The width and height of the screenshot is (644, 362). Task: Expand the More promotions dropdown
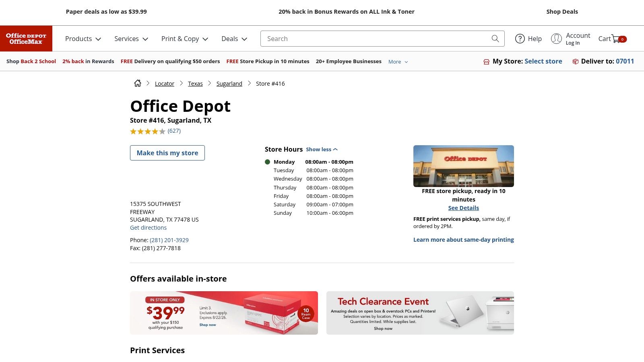tap(398, 62)
